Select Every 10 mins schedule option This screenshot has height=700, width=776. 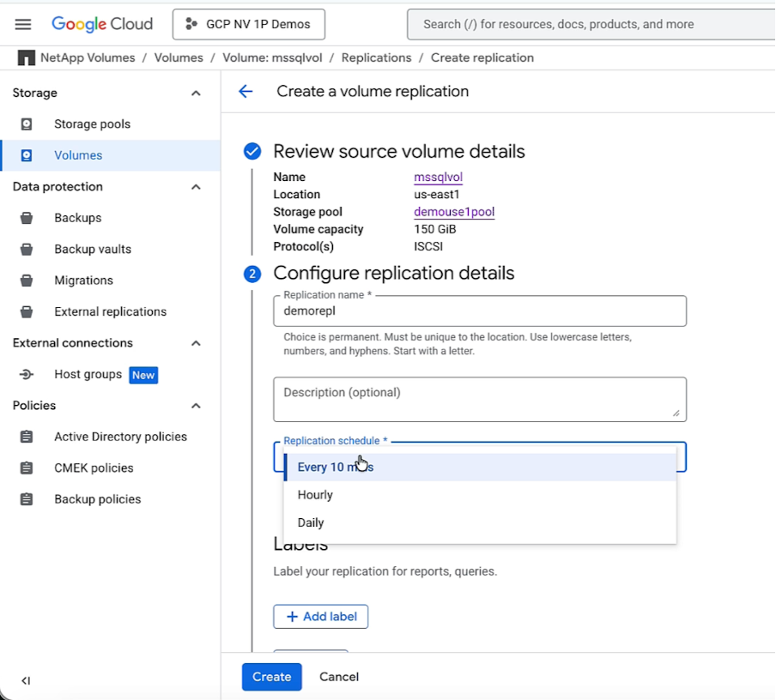(x=480, y=467)
